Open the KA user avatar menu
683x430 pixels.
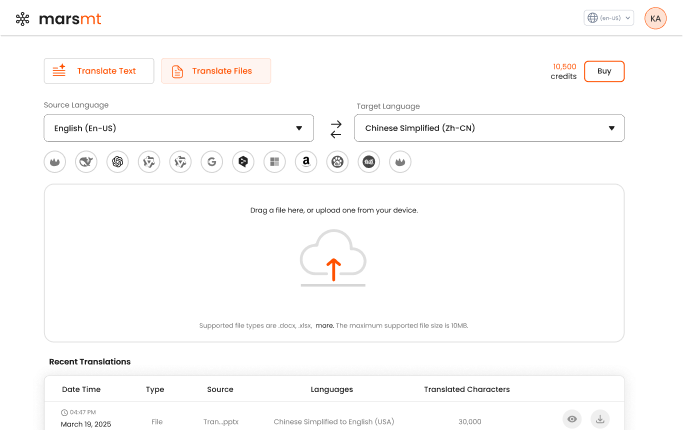pos(655,18)
